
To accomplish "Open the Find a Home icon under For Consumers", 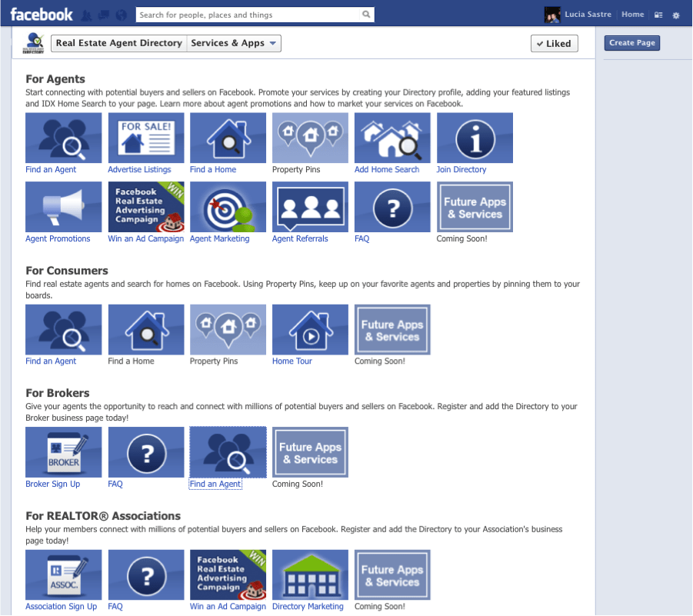I will point(146,330).
